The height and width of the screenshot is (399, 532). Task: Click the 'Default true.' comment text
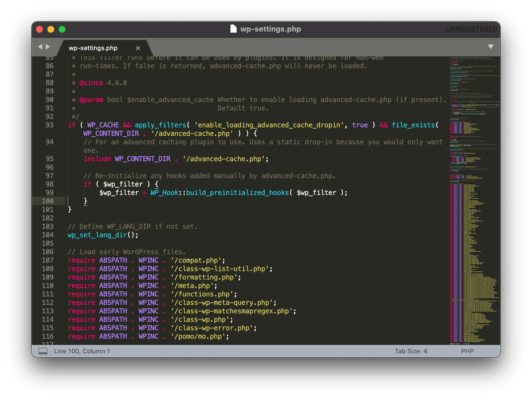pyautogui.click(x=243, y=108)
